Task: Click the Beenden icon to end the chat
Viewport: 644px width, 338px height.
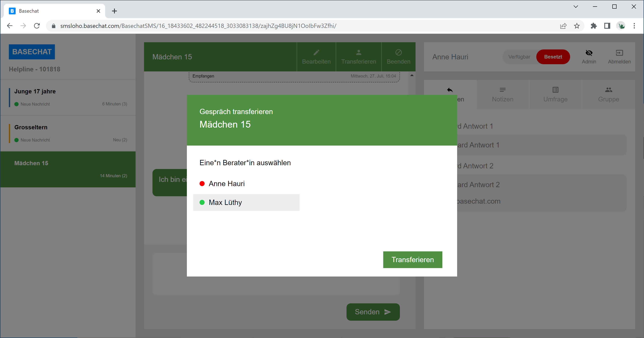Action: (398, 53)
